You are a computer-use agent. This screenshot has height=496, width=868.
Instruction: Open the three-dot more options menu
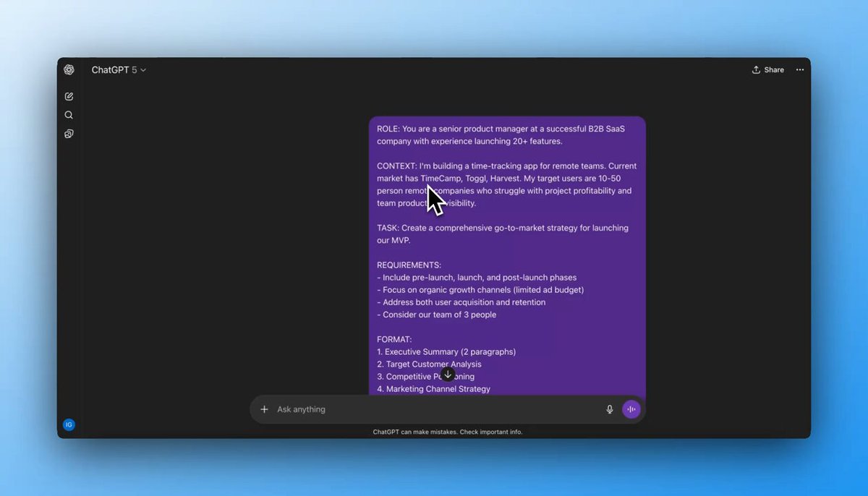point(800,70)
